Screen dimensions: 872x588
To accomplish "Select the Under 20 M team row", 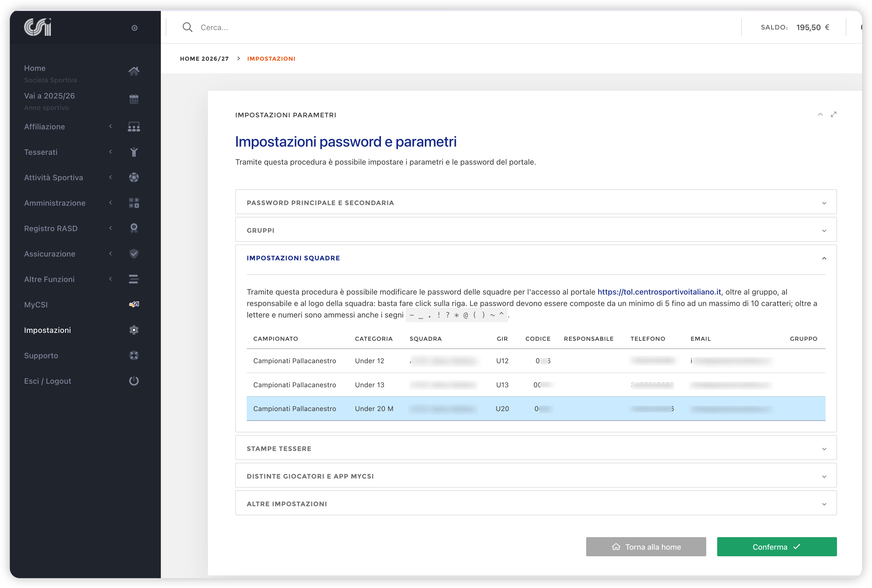I will pos(536,409).
